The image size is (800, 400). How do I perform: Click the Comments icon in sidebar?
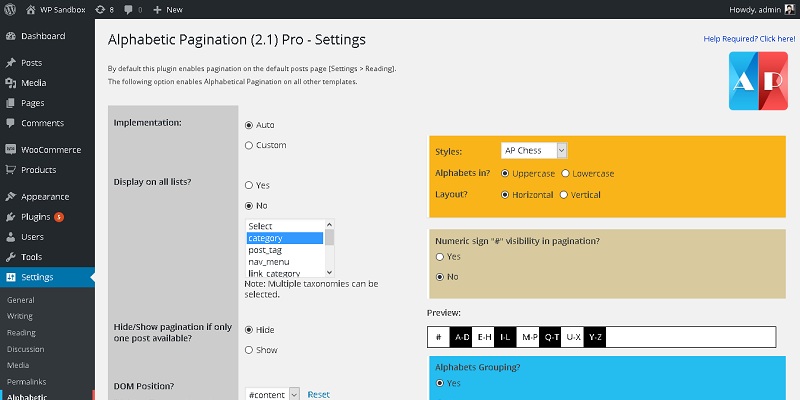(10, 123)
